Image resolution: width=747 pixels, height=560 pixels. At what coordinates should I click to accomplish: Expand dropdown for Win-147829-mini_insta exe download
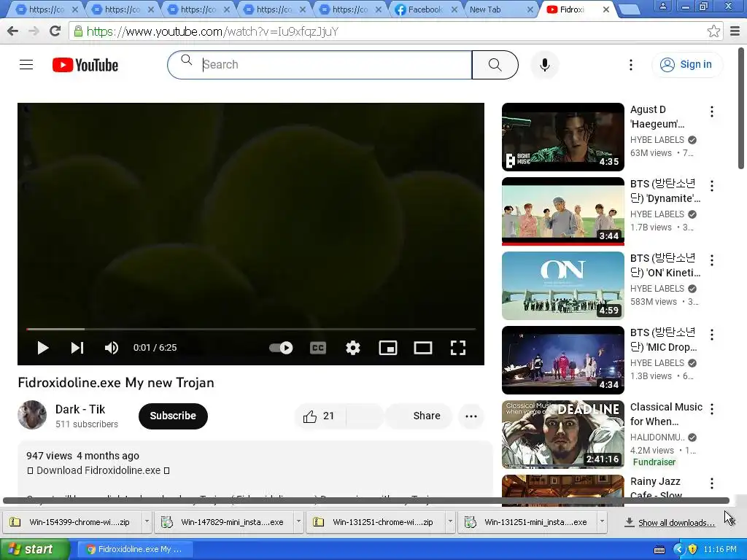coord(298,522)
